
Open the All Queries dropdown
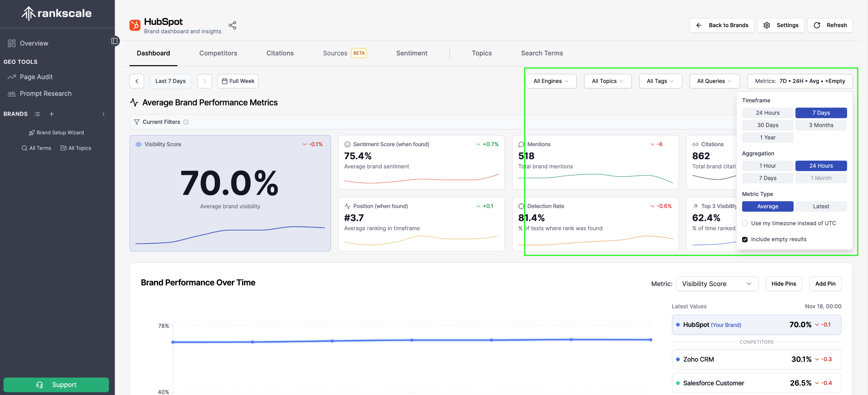(x=715, y=81)
